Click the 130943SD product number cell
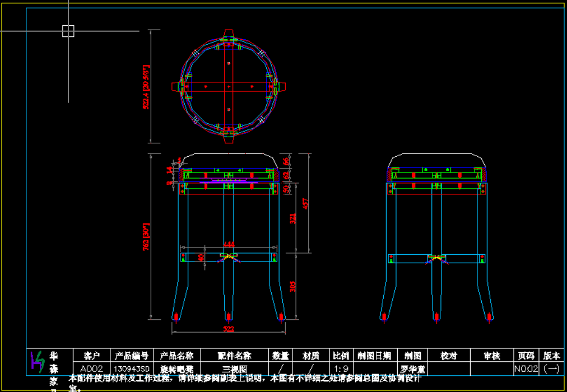 click(132, 369)
